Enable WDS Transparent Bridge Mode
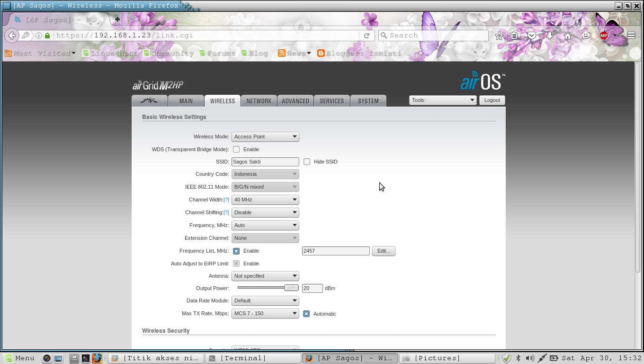The width and height of the screenshot is (644, 364). tap(236, 149)
